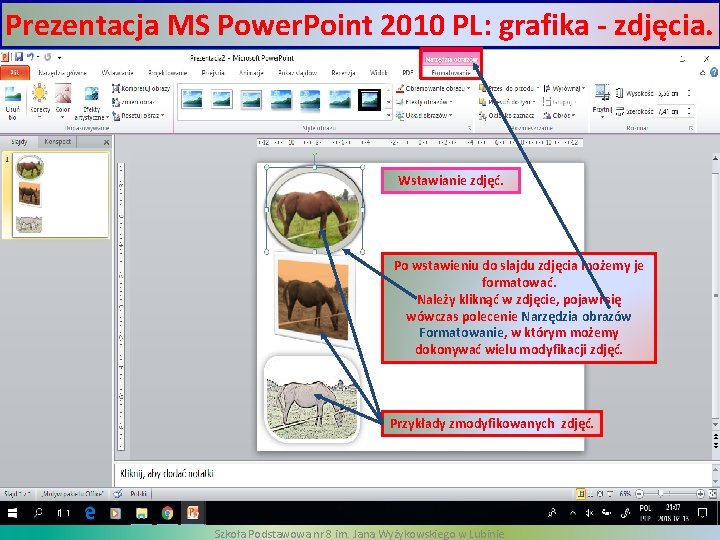Image resolution: width=720 pixels, height=540 pixels.
Task: Adjust the Wysokość height spinner arrows
Action: point(689,94)
